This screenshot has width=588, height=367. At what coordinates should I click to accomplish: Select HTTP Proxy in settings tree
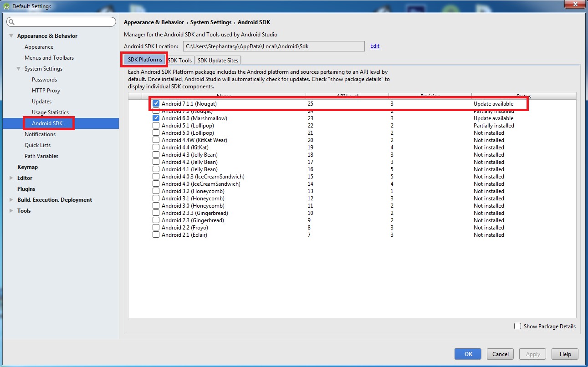pyautogui.click(x=46, y=91)
